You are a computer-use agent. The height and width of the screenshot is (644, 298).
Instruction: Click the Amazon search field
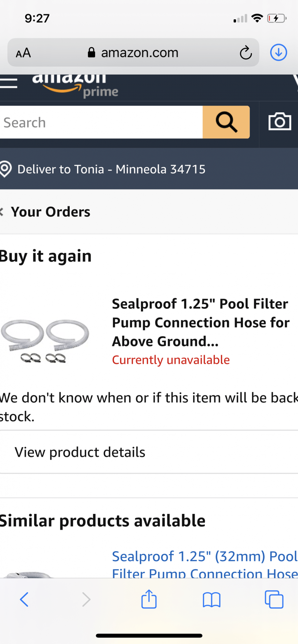(101, 122)
